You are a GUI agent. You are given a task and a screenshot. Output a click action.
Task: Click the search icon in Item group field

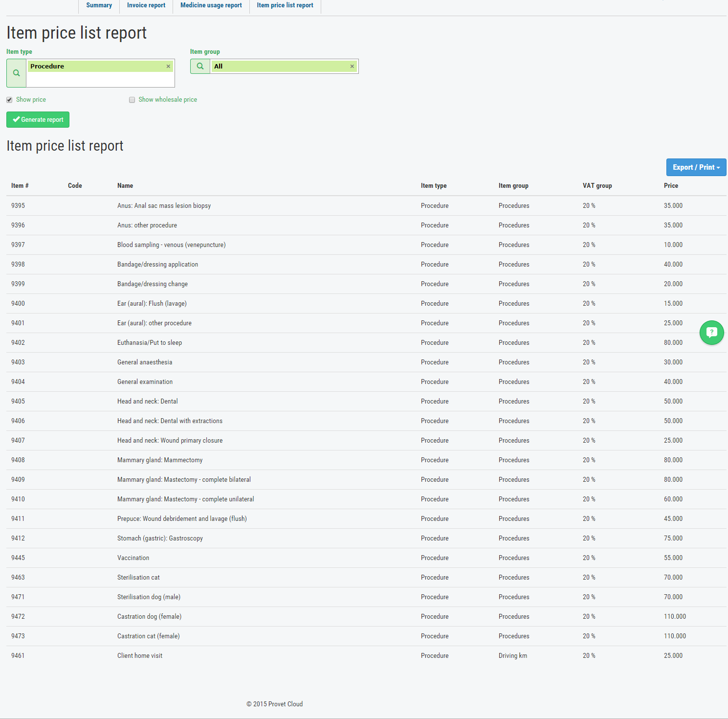pyautogui.click(x=199, y=66)
